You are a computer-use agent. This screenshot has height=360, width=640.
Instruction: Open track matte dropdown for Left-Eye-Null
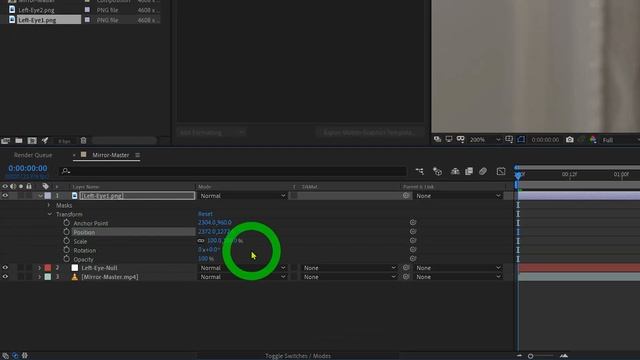[349, 268]
